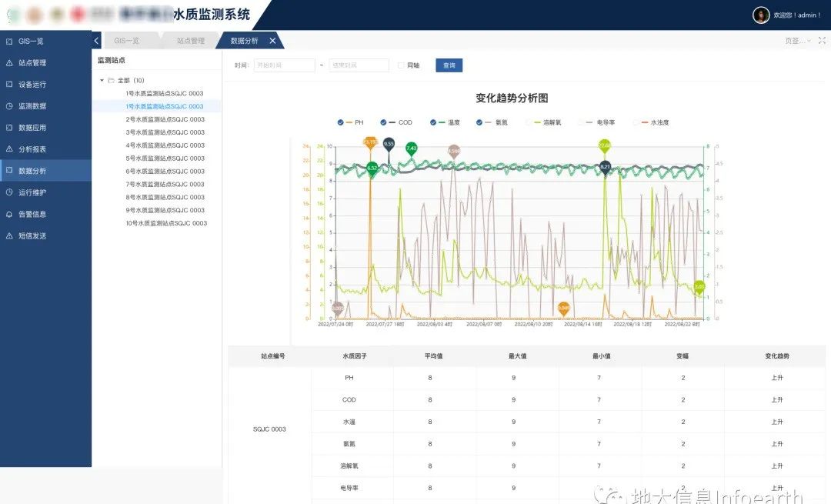Close the 数据分析 tab with its X

point(272,40)
